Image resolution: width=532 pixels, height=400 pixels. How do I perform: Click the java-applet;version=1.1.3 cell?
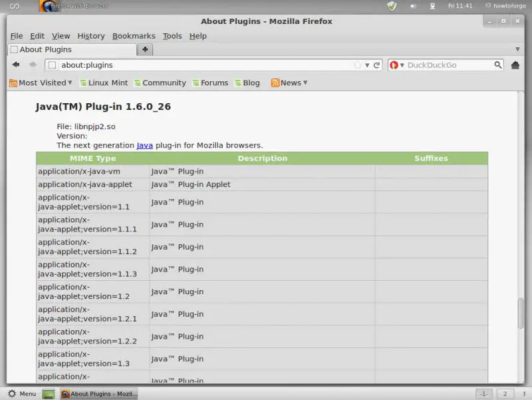pos(93,270)
